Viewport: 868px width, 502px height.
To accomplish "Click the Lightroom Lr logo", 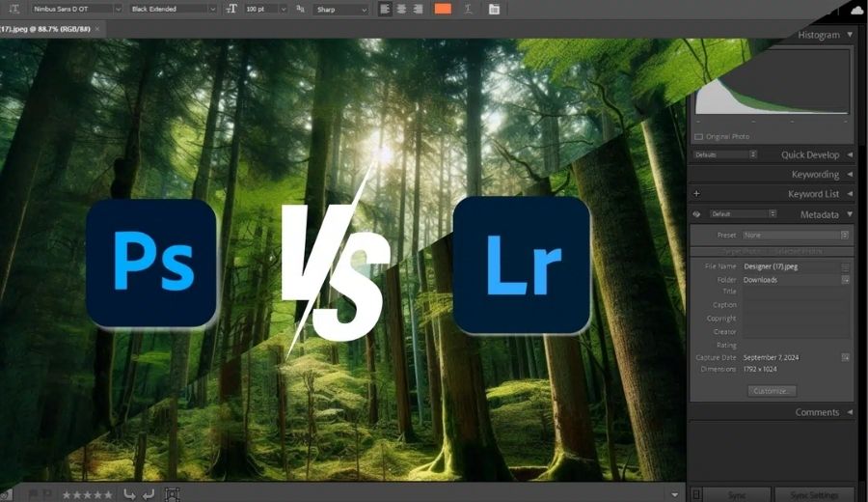I will [522, 265].
